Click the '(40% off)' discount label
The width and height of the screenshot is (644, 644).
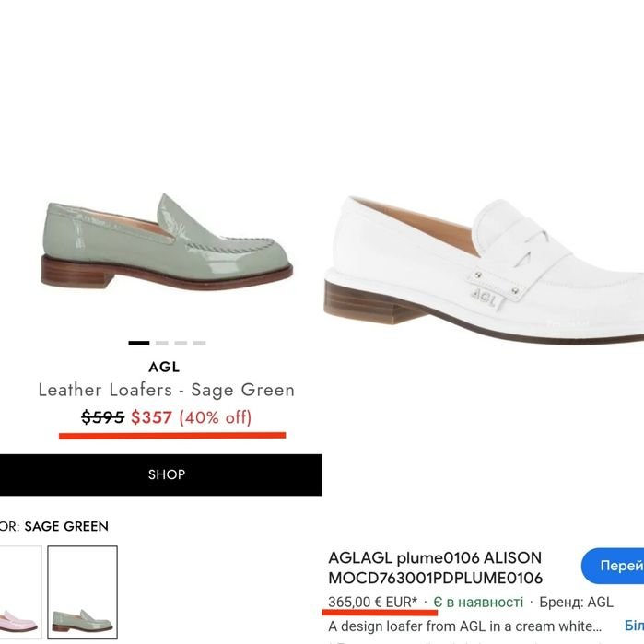pyautogui.click(x=215, y=417)
